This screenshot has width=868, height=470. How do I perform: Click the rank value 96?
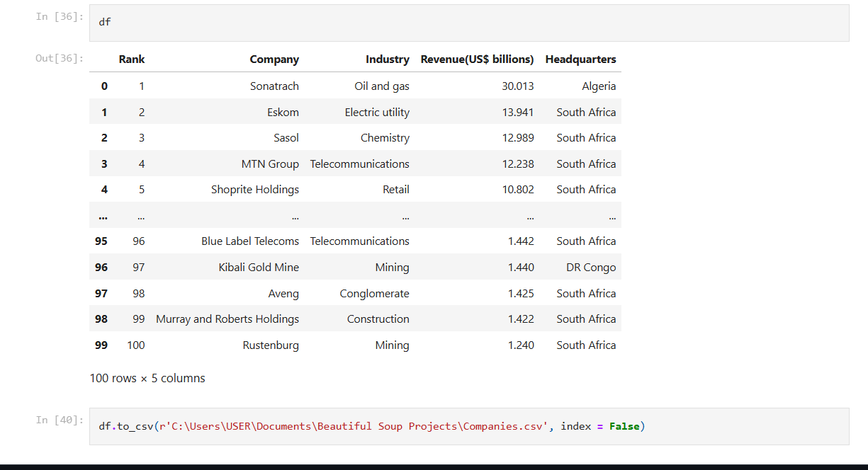(x=139, y=241)
